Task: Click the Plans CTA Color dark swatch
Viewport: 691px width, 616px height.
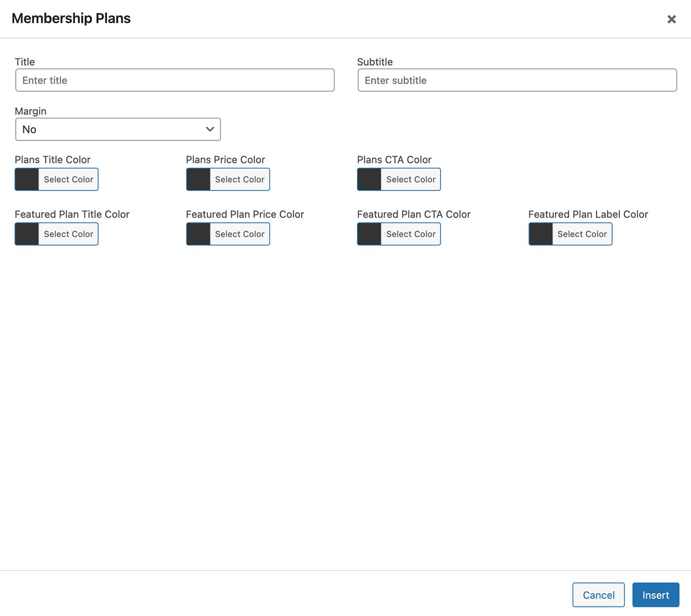Action: 369,179
